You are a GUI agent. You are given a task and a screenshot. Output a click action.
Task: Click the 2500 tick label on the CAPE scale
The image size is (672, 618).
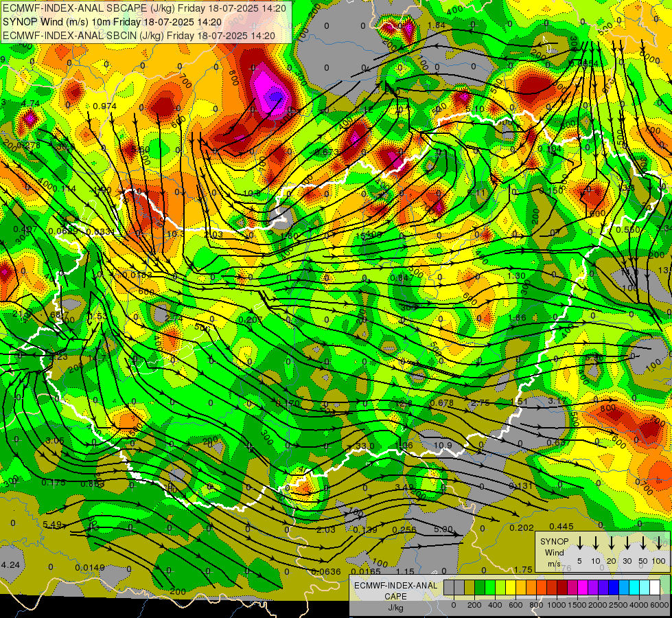[618, 605]
